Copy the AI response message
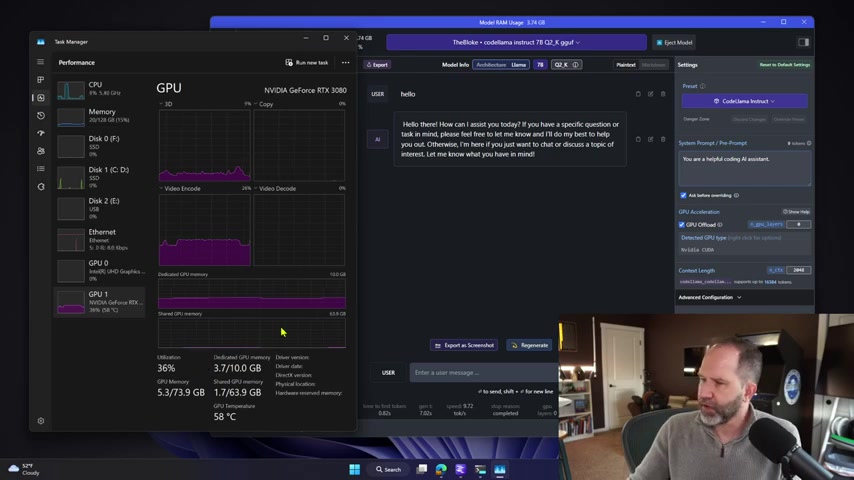This screenshot has width=854, height=480. pyautogui.click(x=638, y=139)
